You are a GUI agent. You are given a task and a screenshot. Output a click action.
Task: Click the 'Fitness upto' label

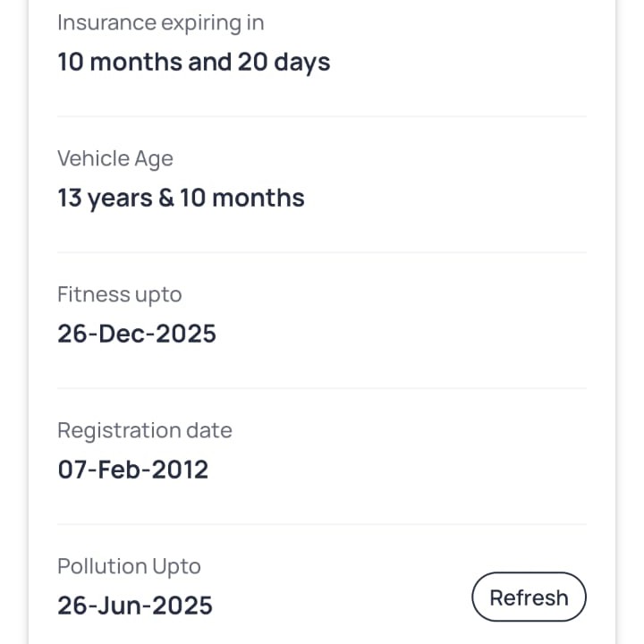click(119, 295)
